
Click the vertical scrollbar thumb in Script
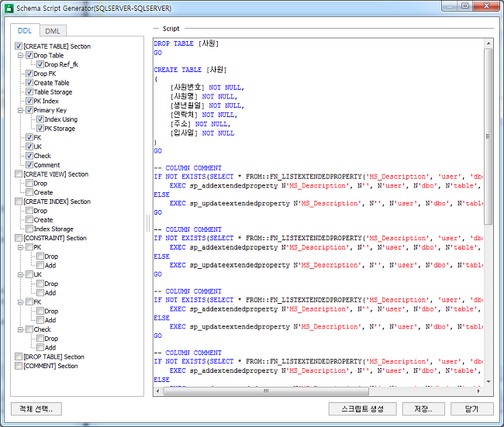tap(488, 136)
